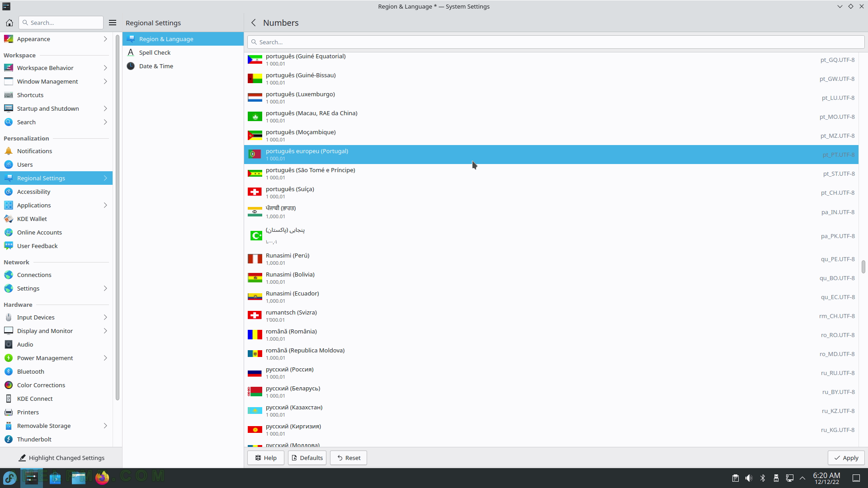Click the Date & Time clock icon
Screen dimensions: 868x488
click(x=131, y=66)
